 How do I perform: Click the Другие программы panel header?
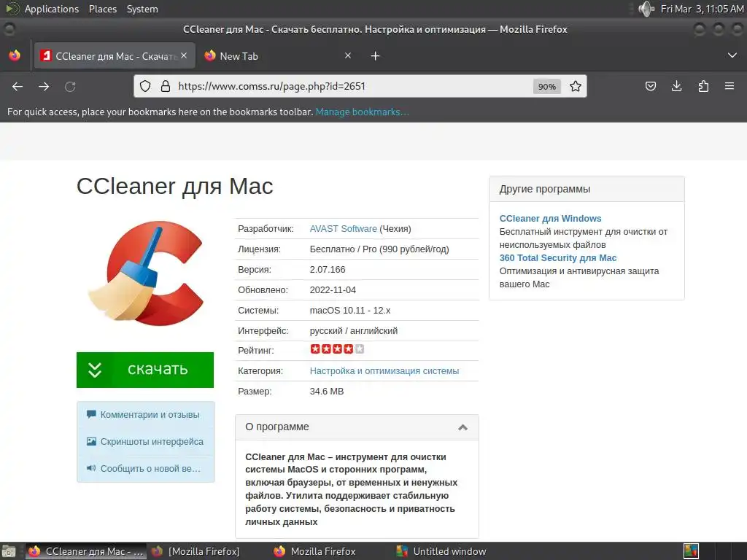(587, 189)
